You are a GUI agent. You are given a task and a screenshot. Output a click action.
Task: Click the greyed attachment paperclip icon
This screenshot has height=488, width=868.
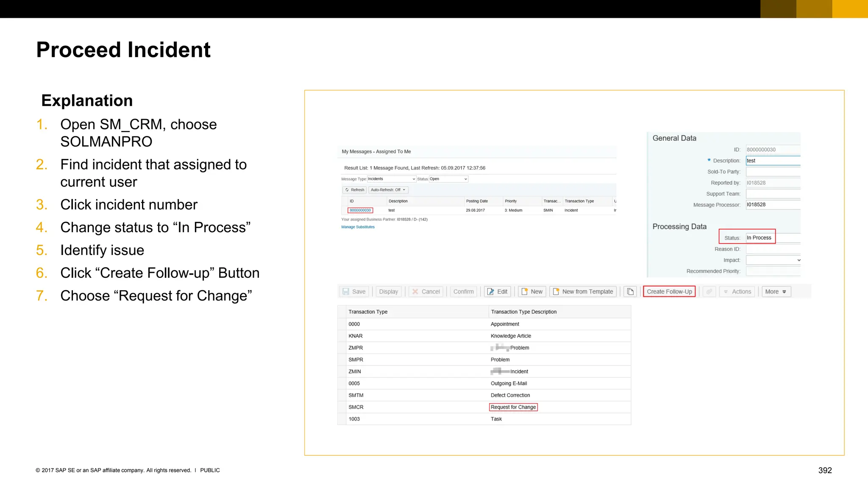coord(709,291)
